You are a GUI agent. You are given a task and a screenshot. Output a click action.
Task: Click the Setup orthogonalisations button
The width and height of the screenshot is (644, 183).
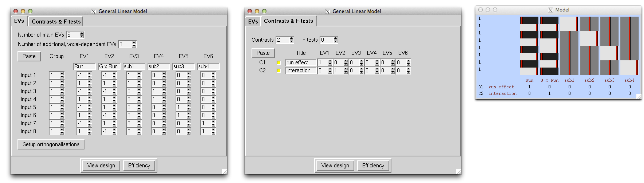click(x=51, y=145)
